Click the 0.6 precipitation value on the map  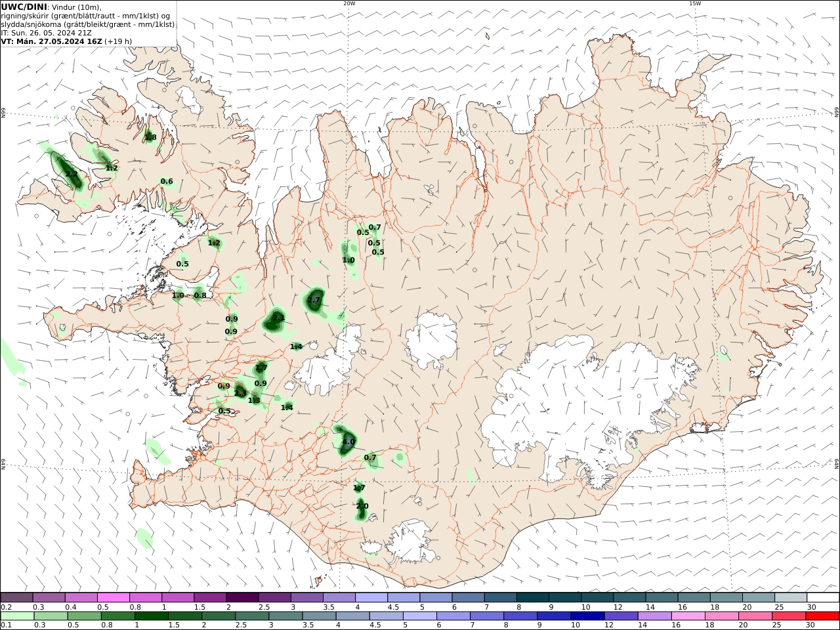(167, 182)
